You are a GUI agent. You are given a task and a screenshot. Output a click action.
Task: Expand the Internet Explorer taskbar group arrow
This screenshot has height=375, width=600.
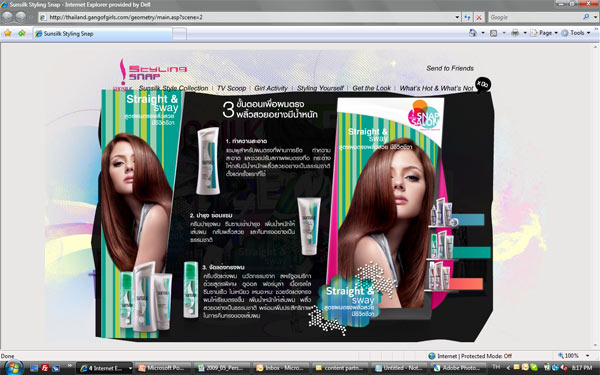point(130,368)
